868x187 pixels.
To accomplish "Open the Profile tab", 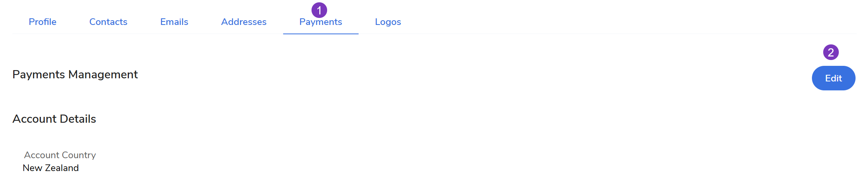I will tap(42, 22).
